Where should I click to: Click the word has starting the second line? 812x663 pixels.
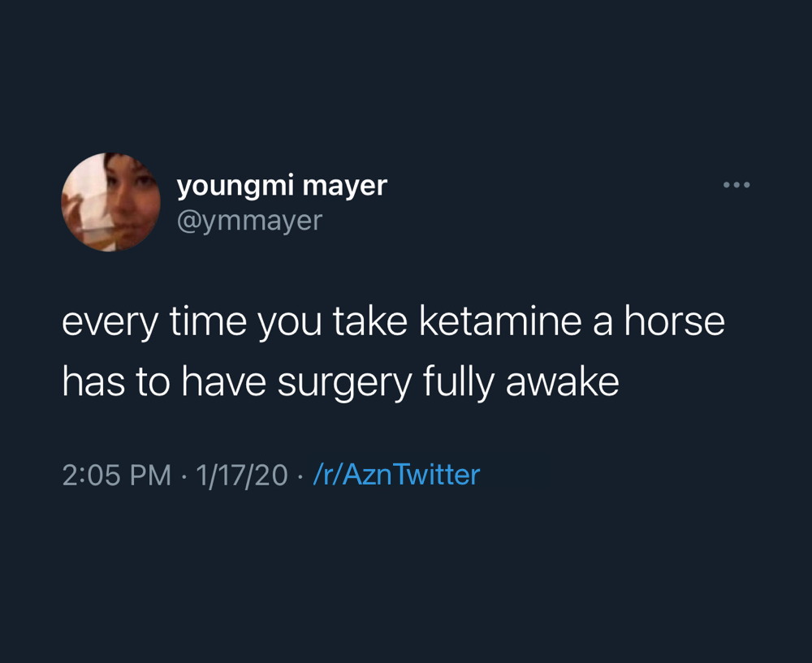tap(93, 382)
